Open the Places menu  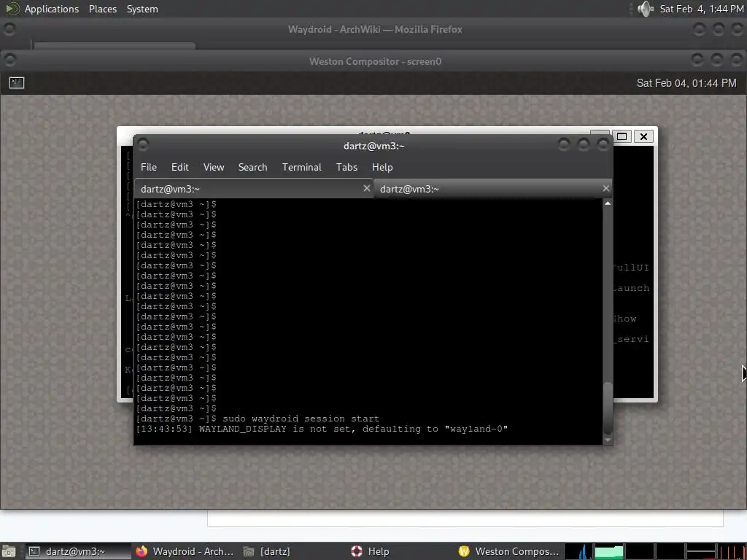point(102,9)
